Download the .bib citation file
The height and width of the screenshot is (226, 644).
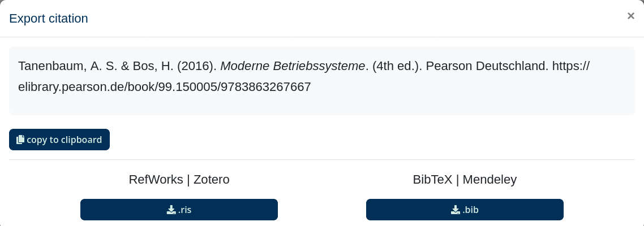pos(465,210)
